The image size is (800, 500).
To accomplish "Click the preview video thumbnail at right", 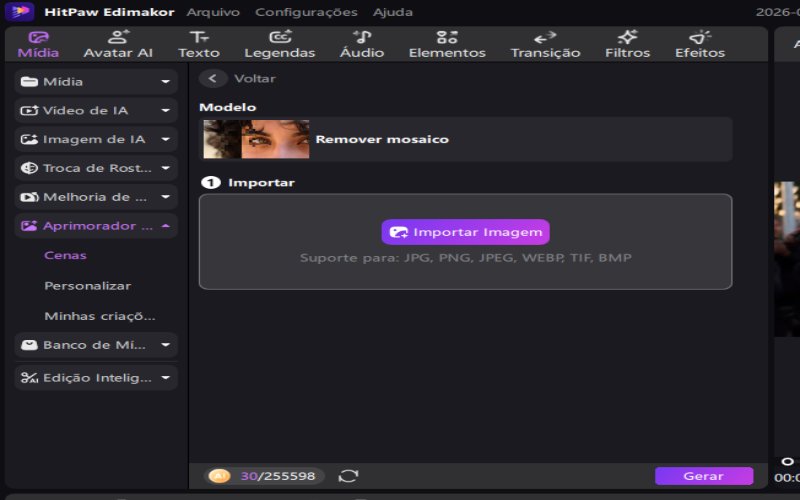I will 787,259.
